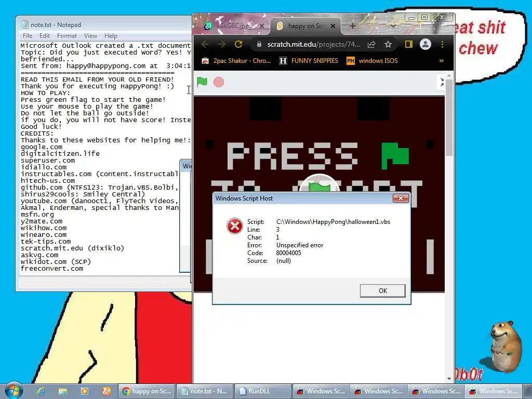Open the Chrome profile avatar menu
The height and width of the screenshot is (399, 532).
tap(425, 44)
